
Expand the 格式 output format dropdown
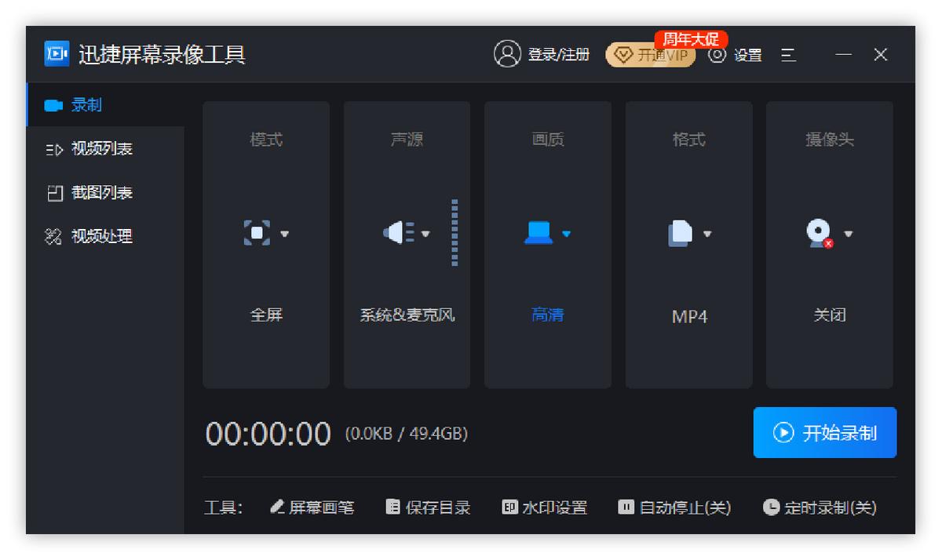[709, 233]
